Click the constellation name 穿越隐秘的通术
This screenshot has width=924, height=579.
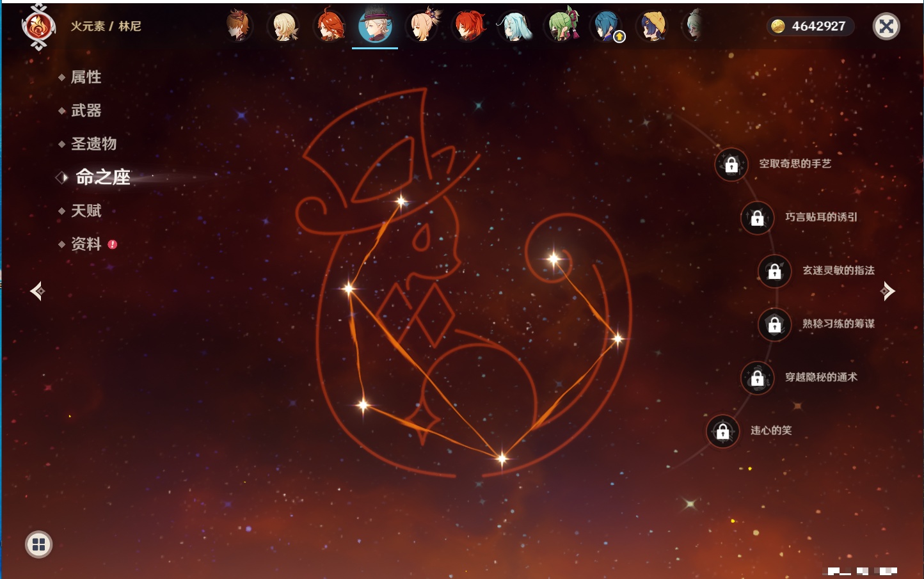click(822, 377)
